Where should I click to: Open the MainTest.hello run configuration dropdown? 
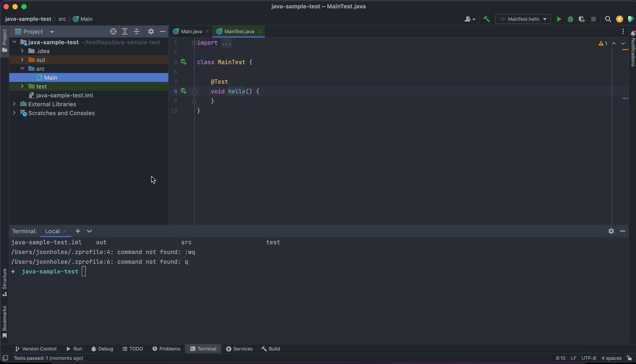pyautogui.click(x=523, y=19)
